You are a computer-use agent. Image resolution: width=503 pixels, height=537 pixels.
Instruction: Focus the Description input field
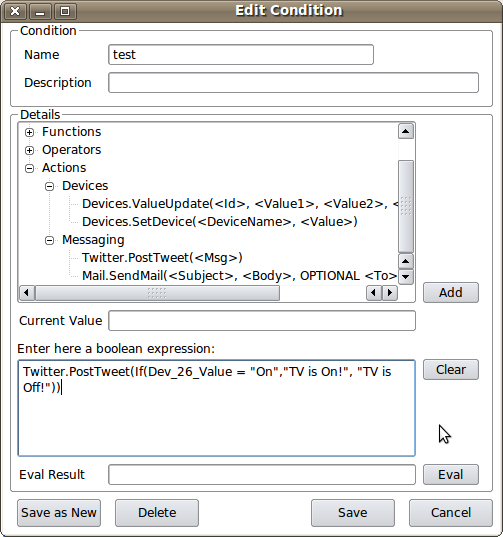[293, 83]
